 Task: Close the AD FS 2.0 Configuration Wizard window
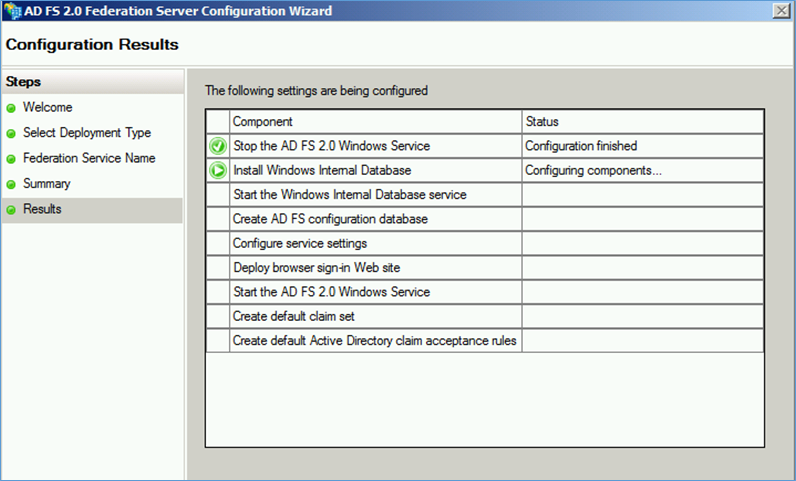781,11
